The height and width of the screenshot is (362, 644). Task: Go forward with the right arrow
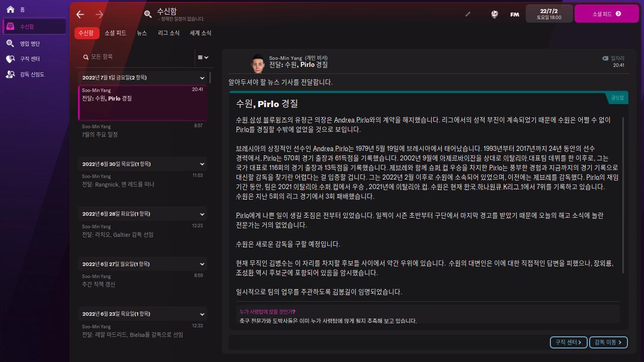[x=99, y=14]
